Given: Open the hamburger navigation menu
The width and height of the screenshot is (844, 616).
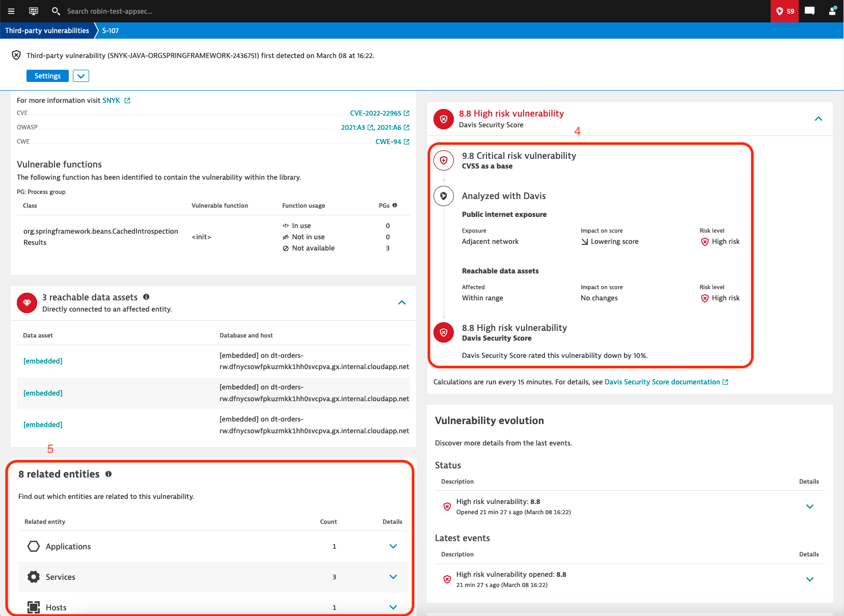Looking at the screenshot, I should pyautogui.click(x=11, y=11).
